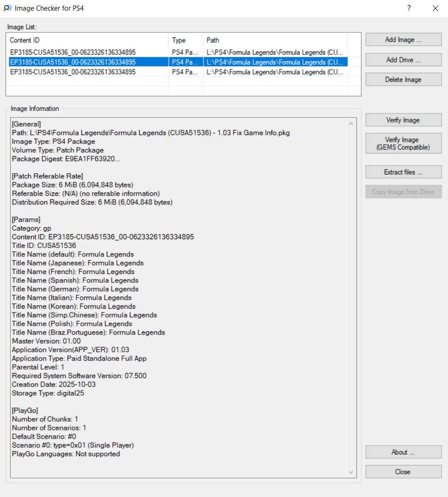Open the About ... dialog

pyautogui.click(x=403, y=452)
